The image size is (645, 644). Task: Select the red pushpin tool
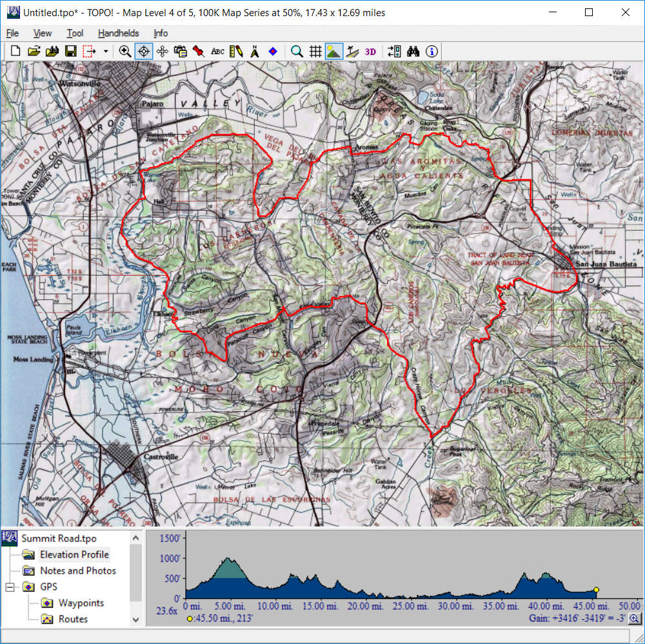click(199, 52)
